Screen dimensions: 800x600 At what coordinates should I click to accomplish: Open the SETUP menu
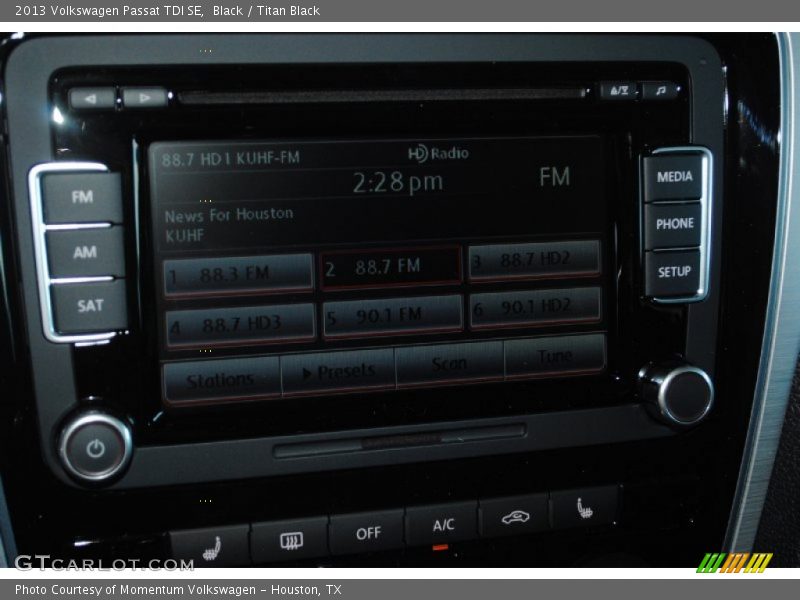pos(674,272)
